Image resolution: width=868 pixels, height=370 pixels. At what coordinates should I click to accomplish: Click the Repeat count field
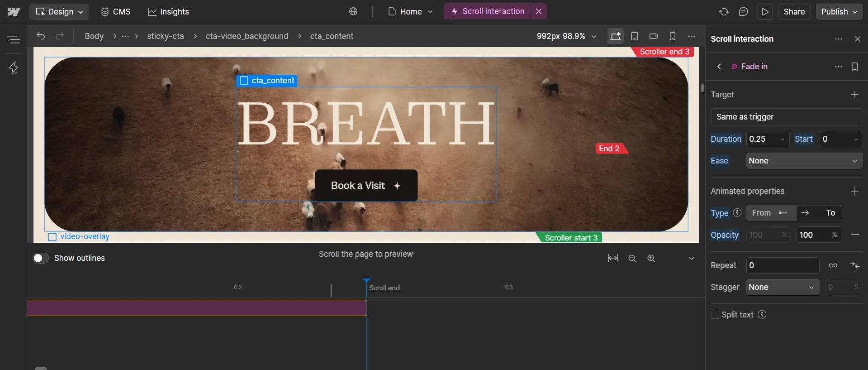(783, 265)
